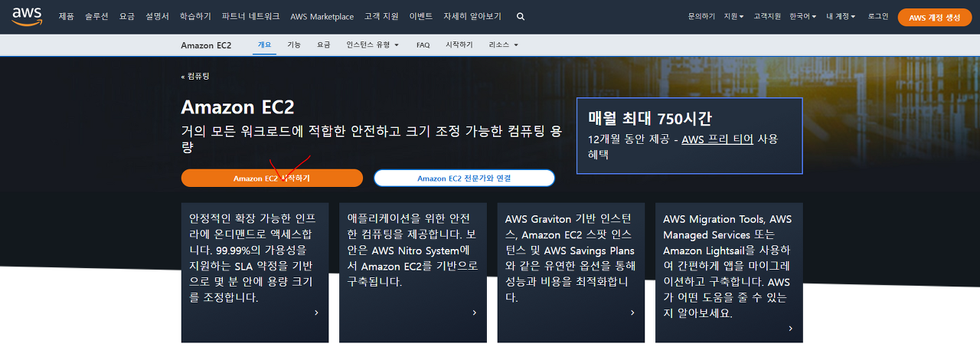This screenshot has width=980, height=357.
Task: Open the 제품 menu
Action: click(67, 16)
